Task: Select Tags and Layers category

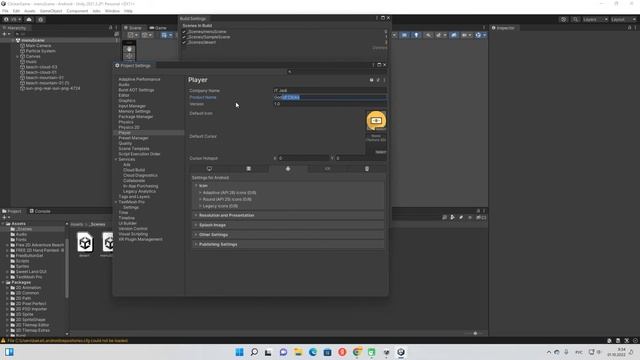Action: click(134, 197)
